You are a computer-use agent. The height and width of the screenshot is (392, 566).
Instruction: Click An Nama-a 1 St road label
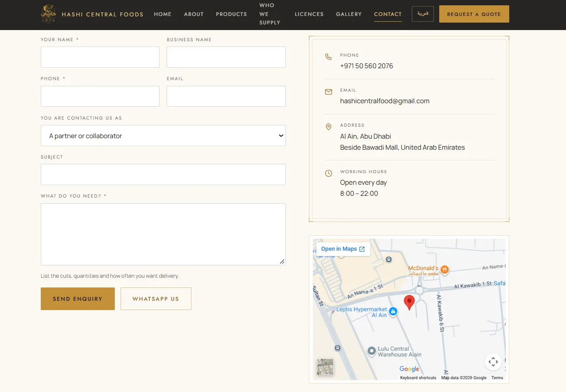(365, 292)
